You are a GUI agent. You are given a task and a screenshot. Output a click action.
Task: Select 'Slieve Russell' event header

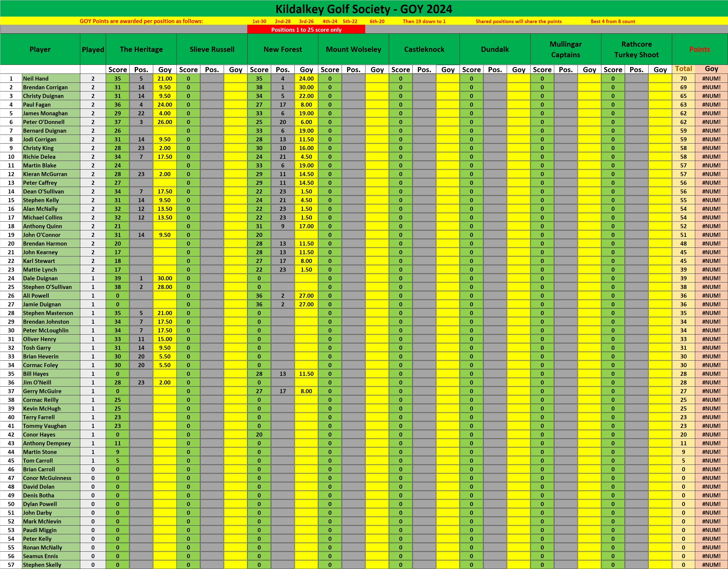[x=212, y=49]
